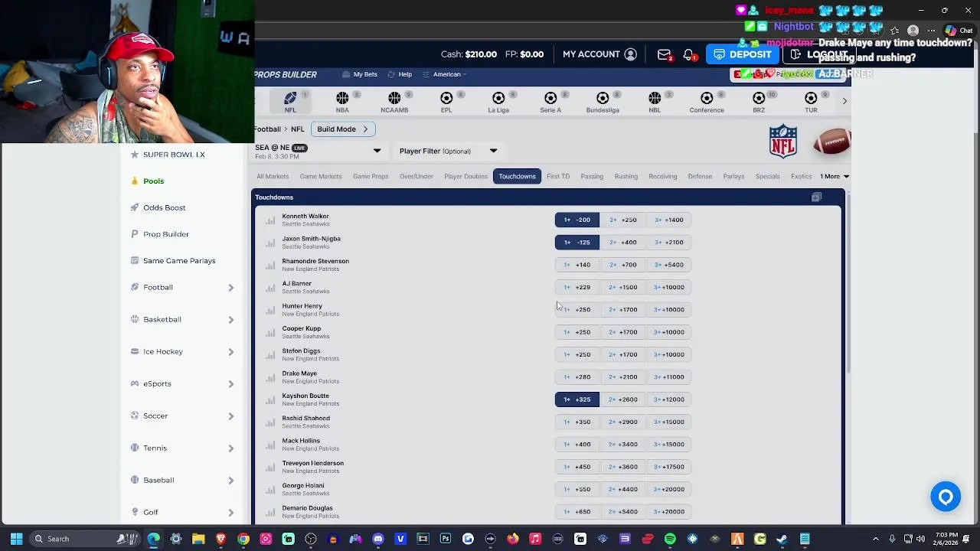Select AJ Barner 1+ at +229
Screen dimensions: 980x551
coord(577,287)
